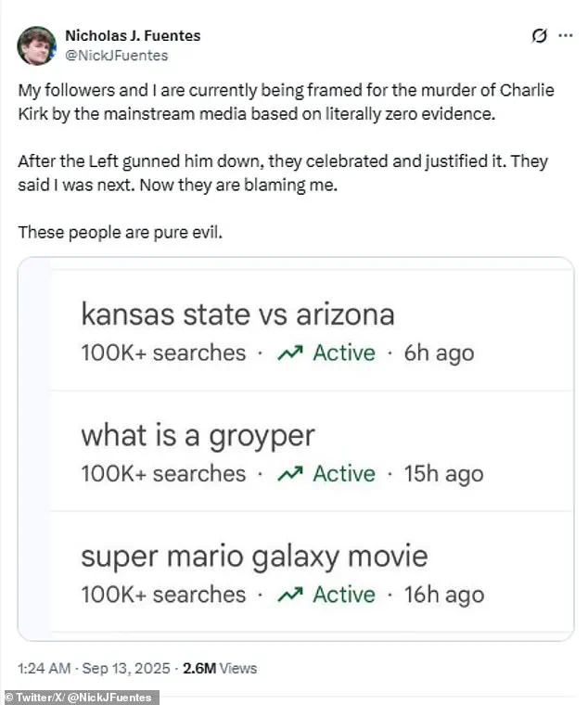The width and height of the screenshot is (588, 705).
Task: Click trending arrow icon beside 6h ago
Action: (291, 353)
